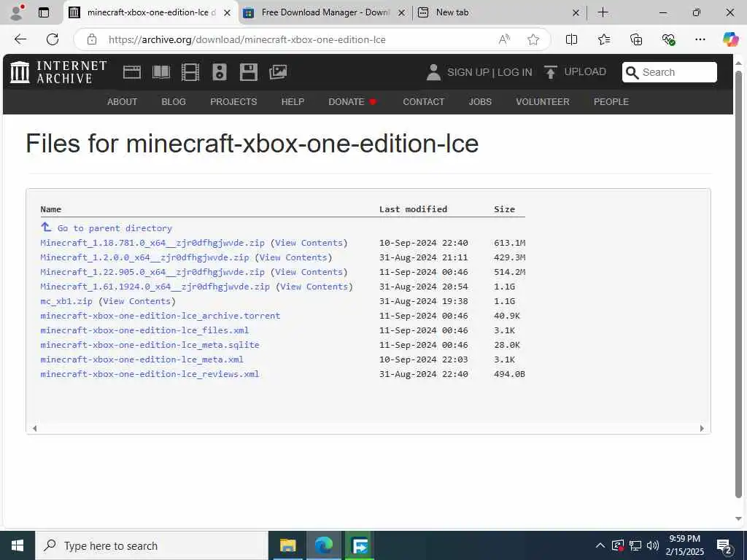Open the PROJECTS menu item
747x560 pixels.
tap(233, 102)
